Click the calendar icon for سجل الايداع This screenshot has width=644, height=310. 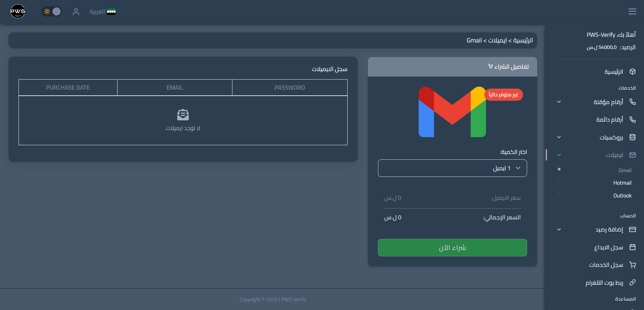coord(632,247)
